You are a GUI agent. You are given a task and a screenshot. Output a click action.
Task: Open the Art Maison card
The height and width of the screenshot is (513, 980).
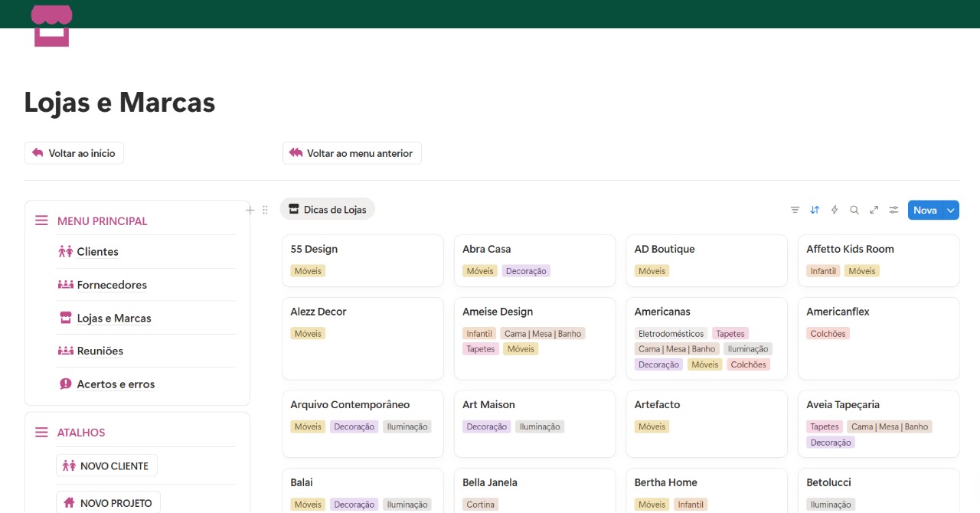(x=535, y=424)
